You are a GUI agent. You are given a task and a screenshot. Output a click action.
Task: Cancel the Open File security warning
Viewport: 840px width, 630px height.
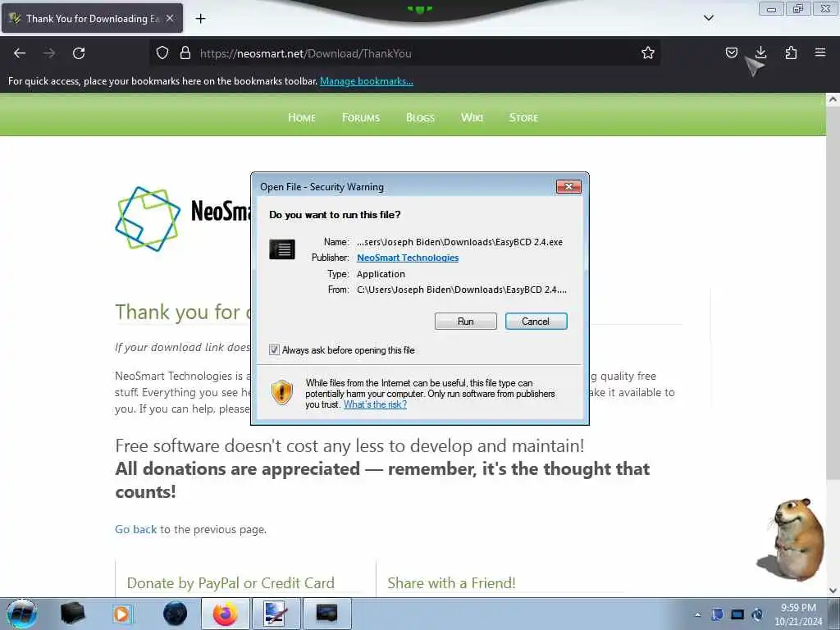(x=536, y=322)
